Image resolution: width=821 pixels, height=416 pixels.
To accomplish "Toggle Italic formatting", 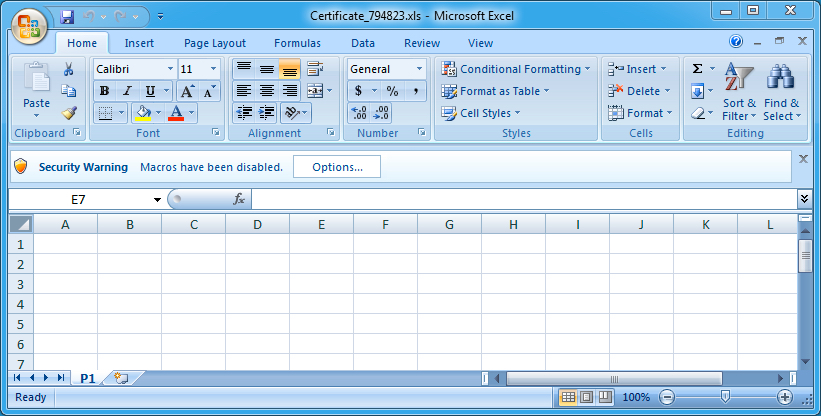I will [x=127, y=91].
